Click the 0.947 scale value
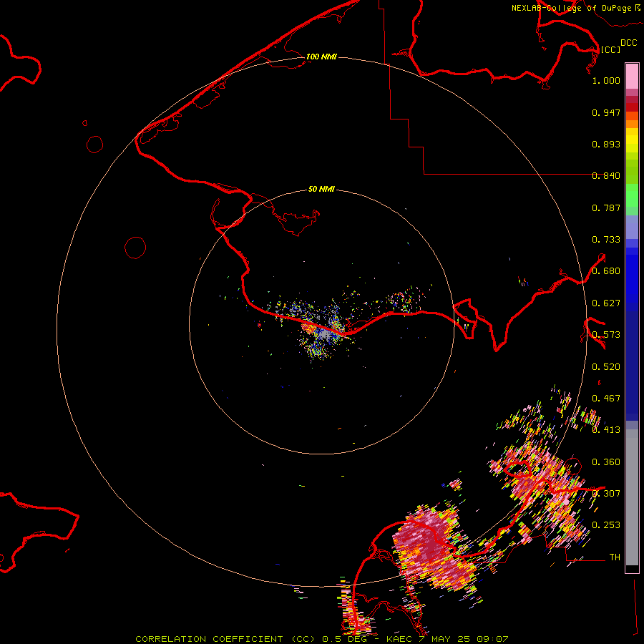644x644 pixels. (606, 112)
